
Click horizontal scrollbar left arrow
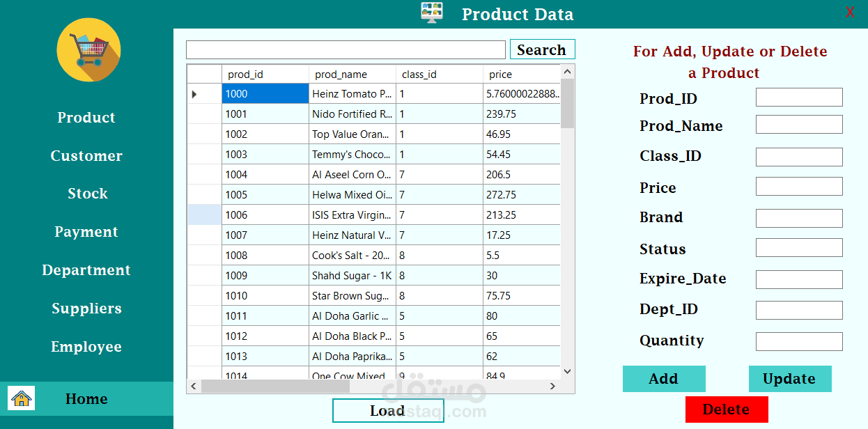(194, 386)
